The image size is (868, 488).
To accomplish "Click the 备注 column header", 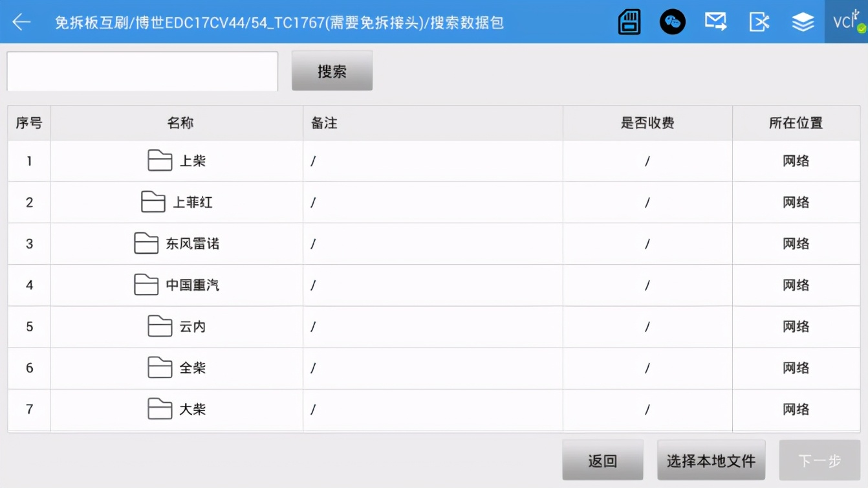I will tap(433, 123).
